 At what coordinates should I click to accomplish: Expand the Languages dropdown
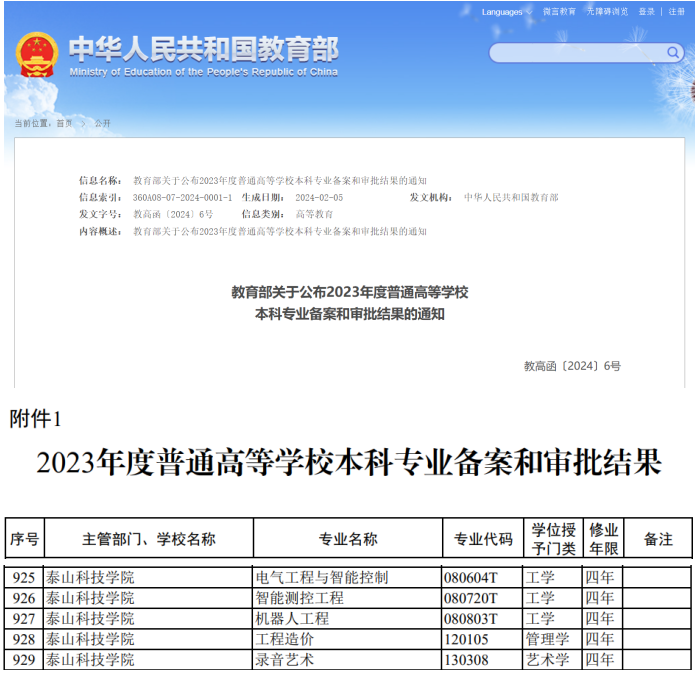click(x=505, y=12)
